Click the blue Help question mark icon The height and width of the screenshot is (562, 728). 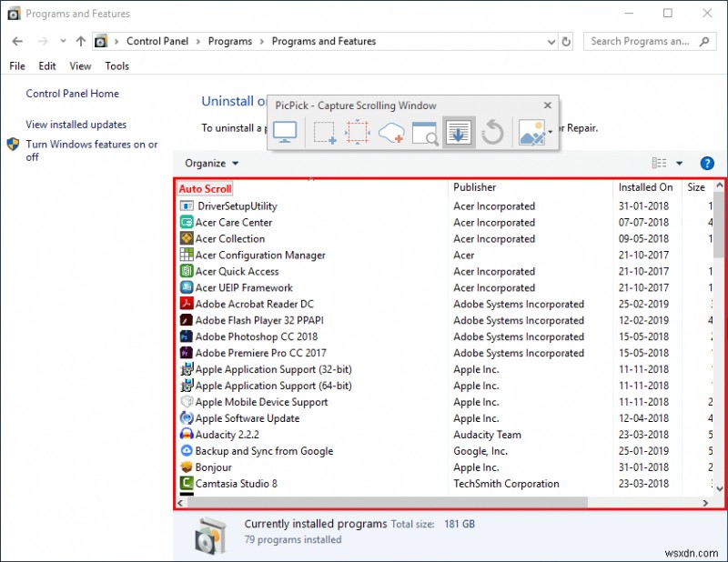pos(707,163)
